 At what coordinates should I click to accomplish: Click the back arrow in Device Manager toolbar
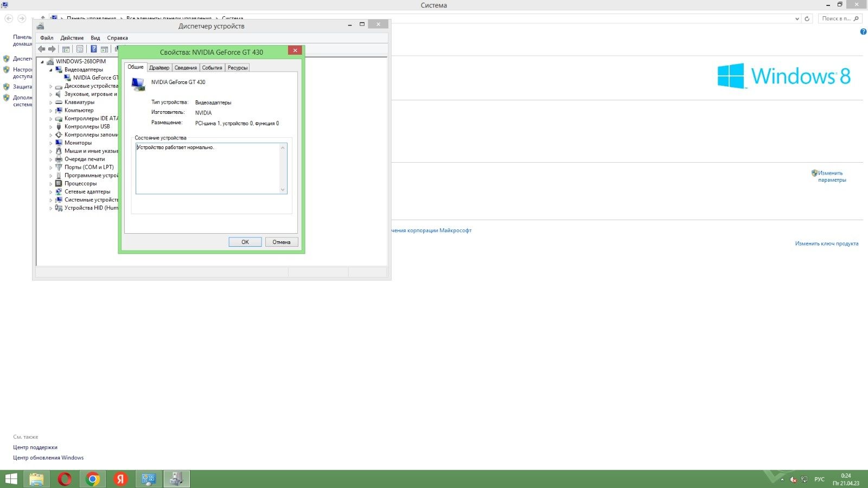point(42,49)
